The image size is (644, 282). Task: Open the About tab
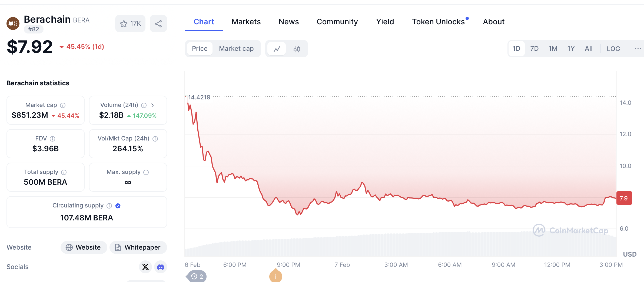[x=494, y=22]
